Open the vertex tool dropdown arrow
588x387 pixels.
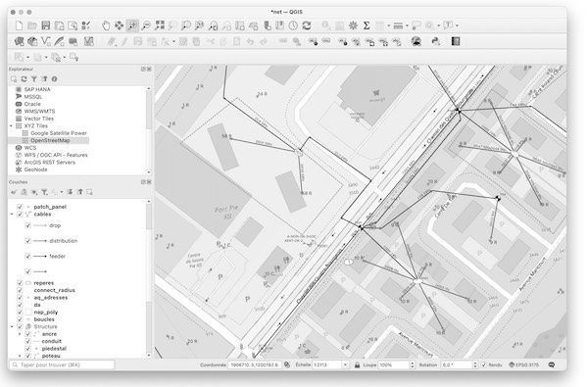[173, 41]
